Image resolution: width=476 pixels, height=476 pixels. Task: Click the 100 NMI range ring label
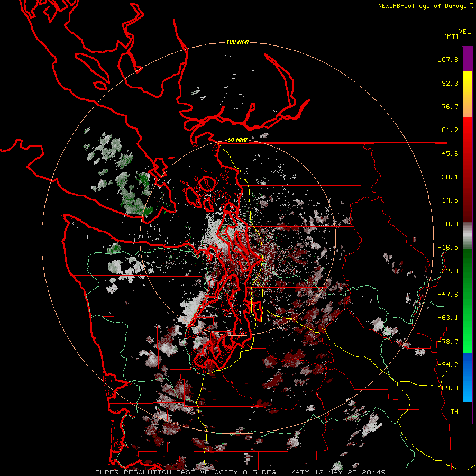coord(237,42)
